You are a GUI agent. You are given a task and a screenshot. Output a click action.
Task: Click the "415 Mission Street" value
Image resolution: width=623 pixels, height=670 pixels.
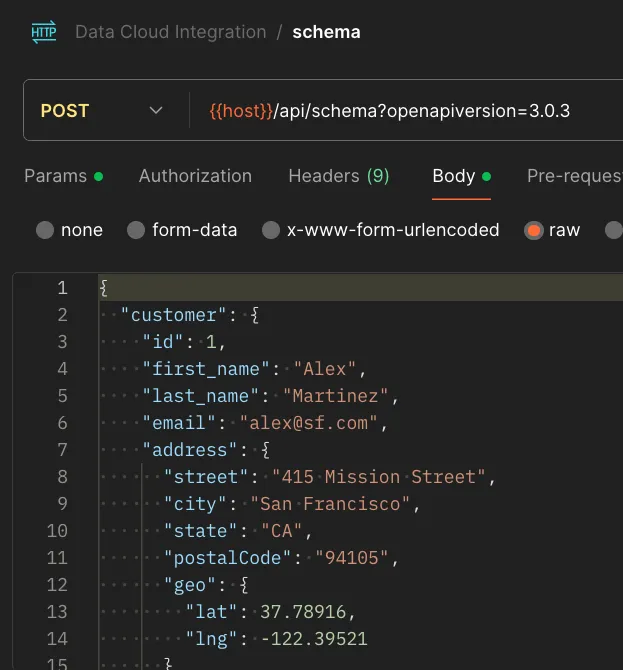point(379,477)
